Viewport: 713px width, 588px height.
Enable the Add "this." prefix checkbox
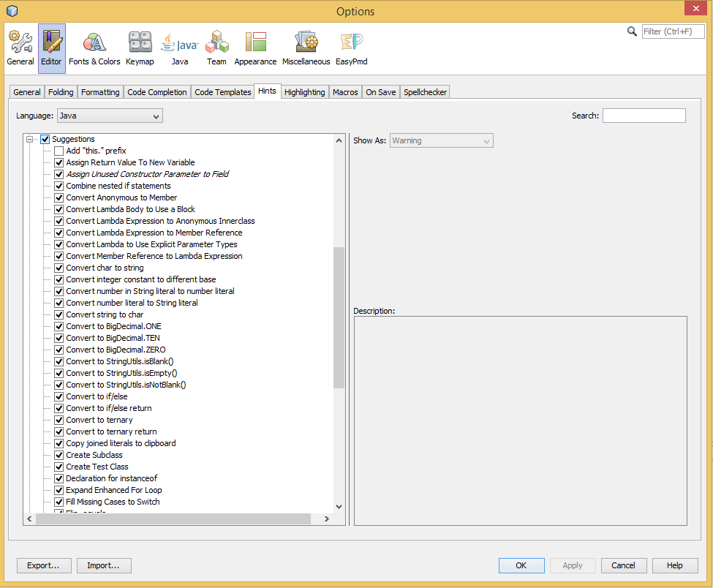[59, 151]
